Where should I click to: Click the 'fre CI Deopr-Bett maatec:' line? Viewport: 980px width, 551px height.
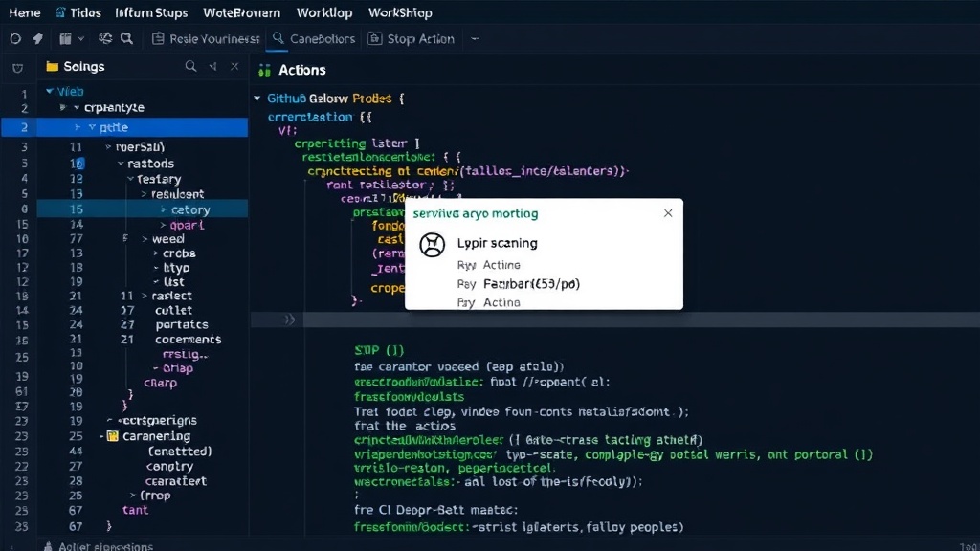click(x=435, y=510)
